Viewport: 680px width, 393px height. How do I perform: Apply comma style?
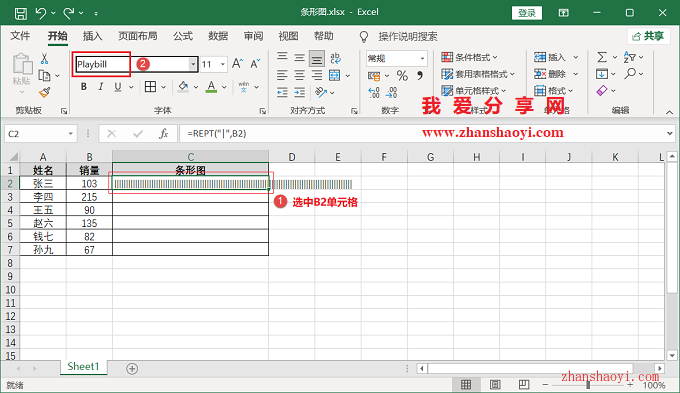[x=420, y=76]
